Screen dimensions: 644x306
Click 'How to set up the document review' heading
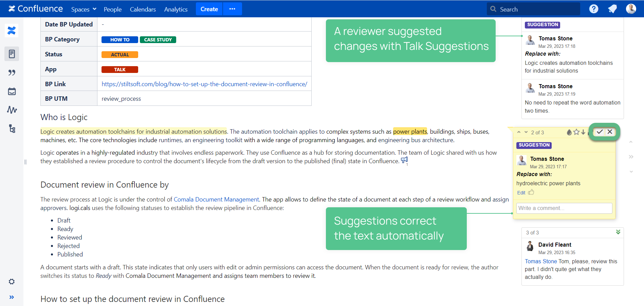[x=132, y=299]
